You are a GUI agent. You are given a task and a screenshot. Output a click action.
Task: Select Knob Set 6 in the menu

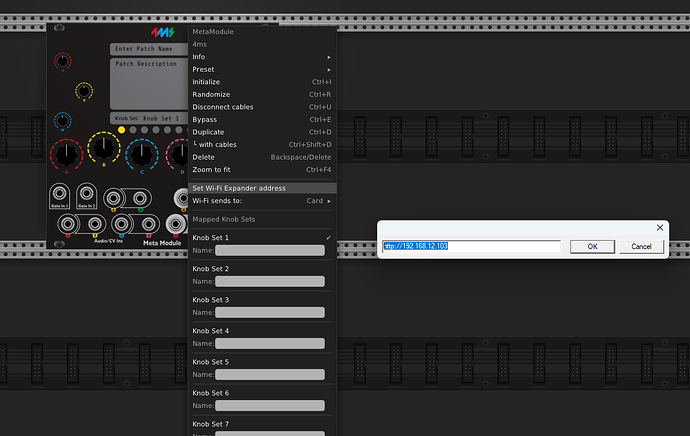click(x=262, y=393)
